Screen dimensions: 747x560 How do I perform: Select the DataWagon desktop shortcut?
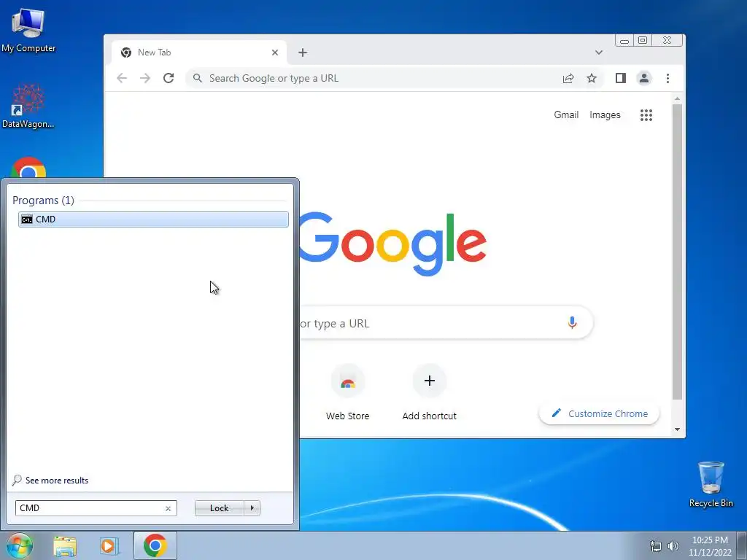tap(28, 106)
